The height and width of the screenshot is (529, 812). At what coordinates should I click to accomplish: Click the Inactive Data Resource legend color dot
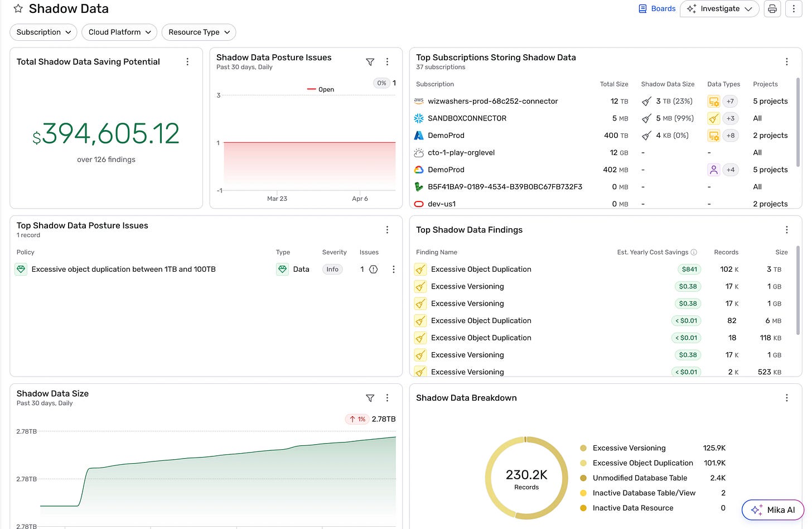583,508
